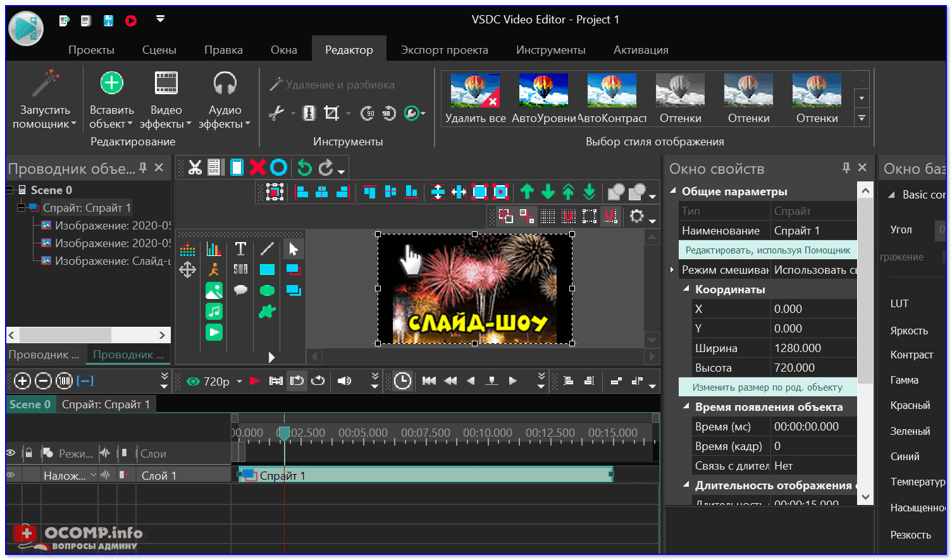The image size is (952, 560).
Task: Click the gray Redo arrow
Action: (326, 167)
